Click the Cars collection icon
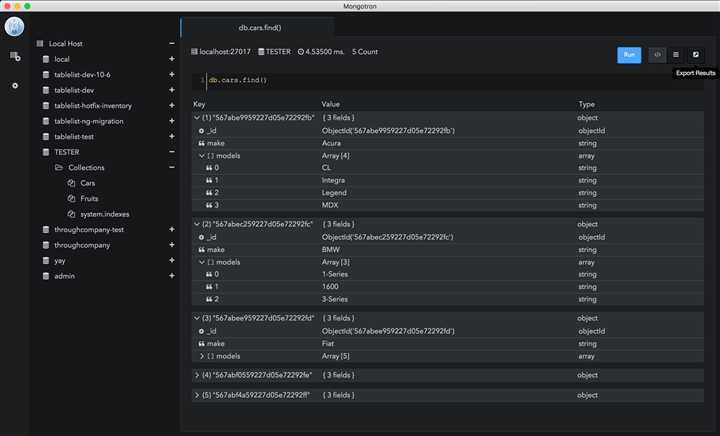 tap(71, 183)
